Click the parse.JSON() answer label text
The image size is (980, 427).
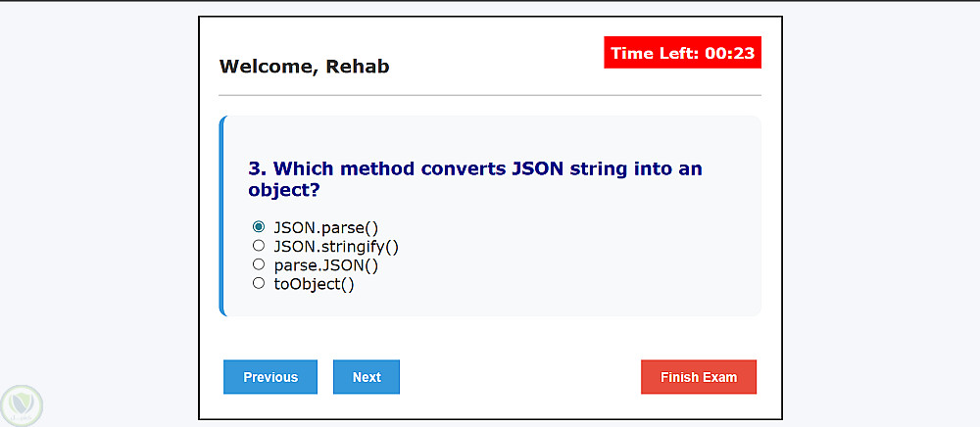[326, 265]
